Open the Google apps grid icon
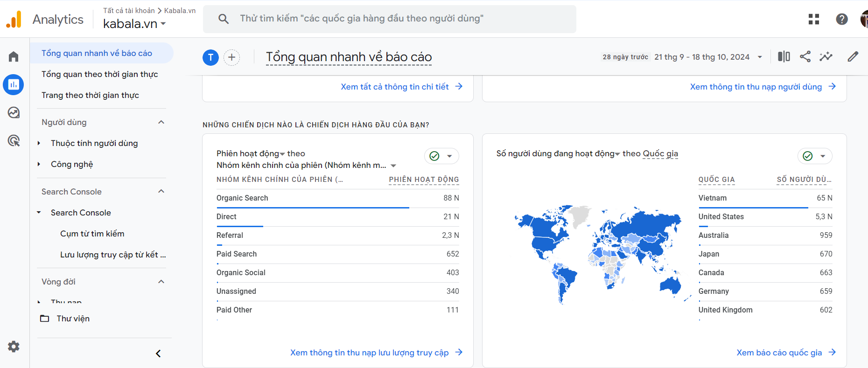868x368 pixels. 814,19
